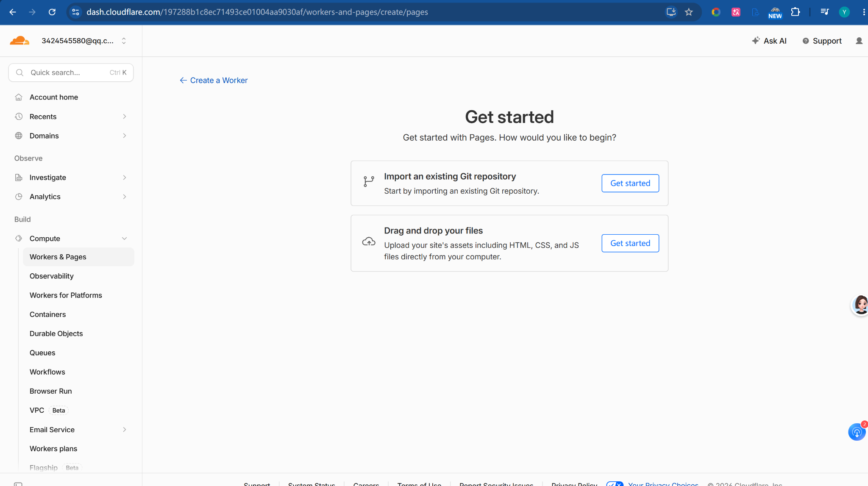The height and width of the screenshot is (486, 868).
Task: Open the Support help menu
Action: tap(822, 41)
